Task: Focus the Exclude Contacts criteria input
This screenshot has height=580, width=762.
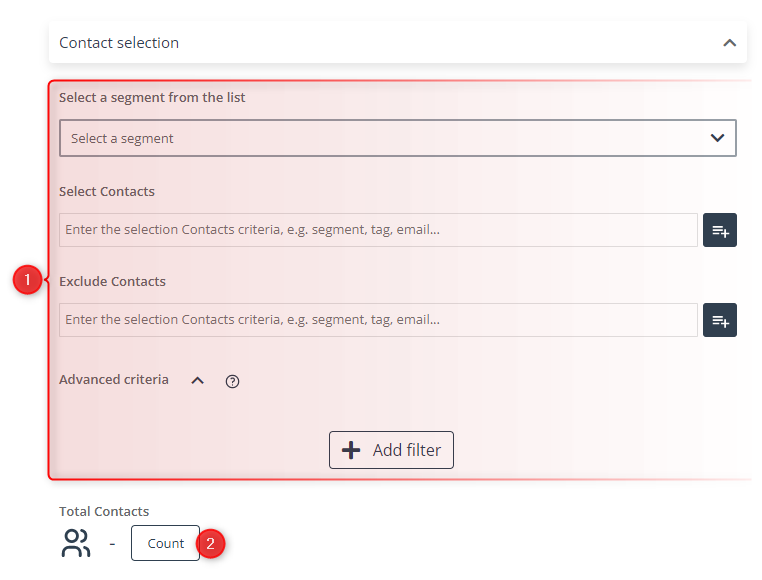Action: tap(378, 320)
